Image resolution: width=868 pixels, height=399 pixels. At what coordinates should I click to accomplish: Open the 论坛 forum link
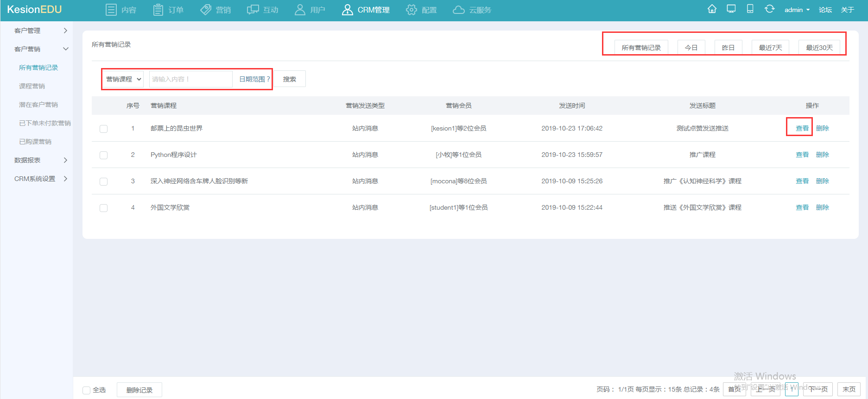(x=825, y=10)
